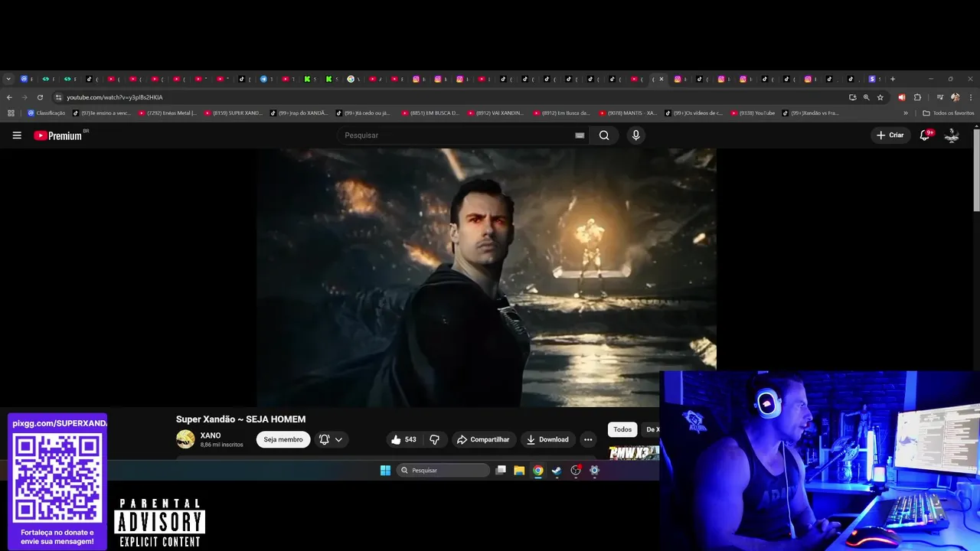Open the Criar create button
The image size is (980, 551).
tap(890, 135)
